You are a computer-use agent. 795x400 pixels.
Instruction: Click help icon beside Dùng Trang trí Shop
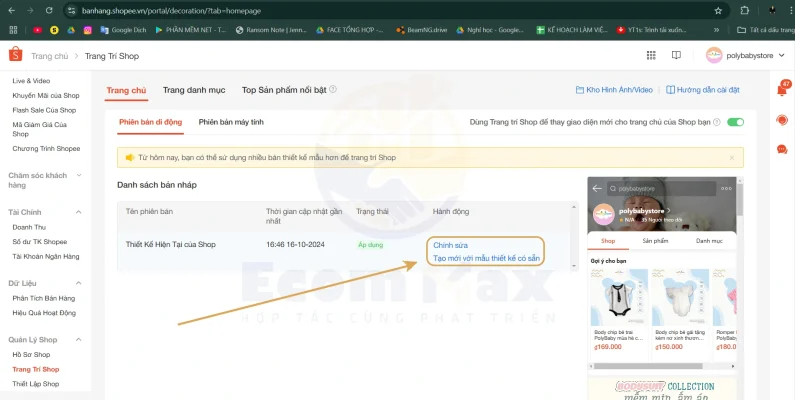[x=716, y=122]
